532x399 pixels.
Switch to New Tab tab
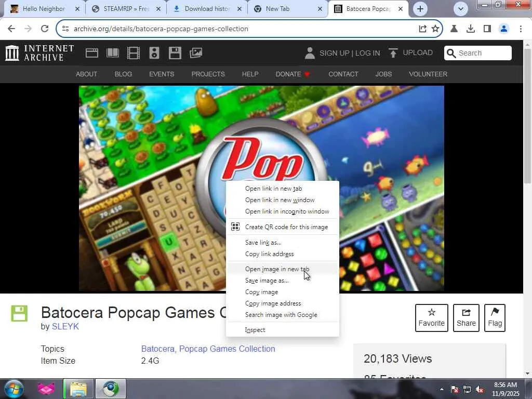(288, 9)
